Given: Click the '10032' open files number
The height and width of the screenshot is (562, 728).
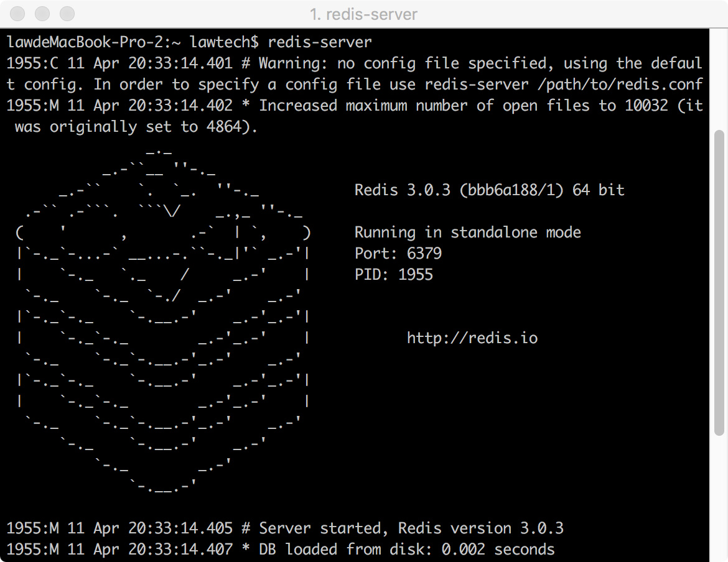Looking at the screenshot, I should point(646,105).
